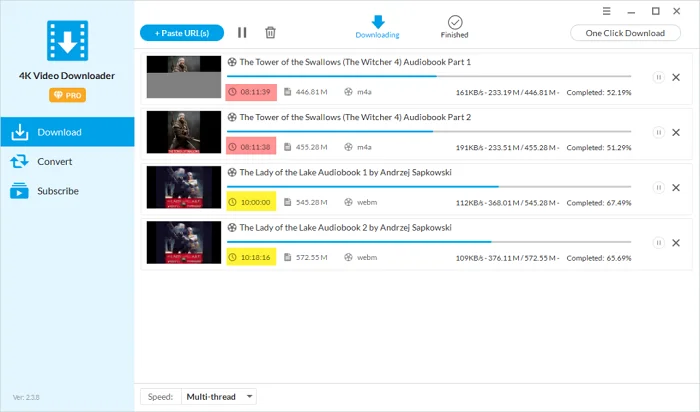Click the highlighted duration 10:00:00

pyautogui.click(x=251, y=202)
